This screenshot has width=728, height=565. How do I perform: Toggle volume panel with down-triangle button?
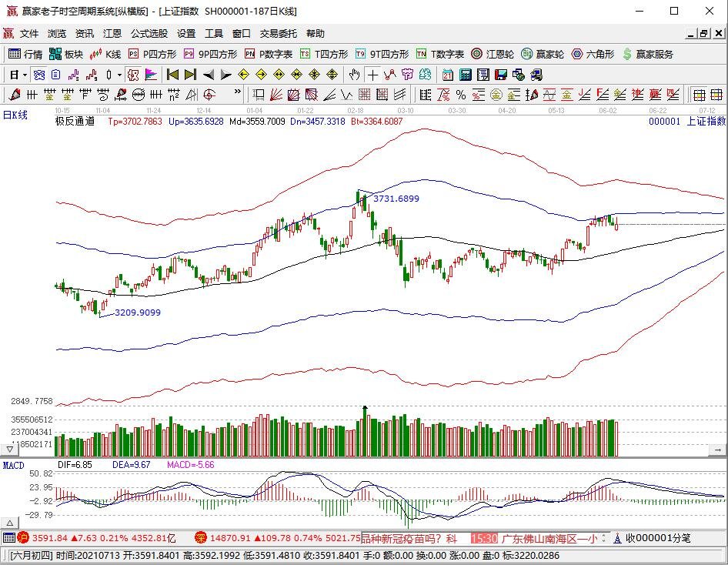(x=9, y=449)
